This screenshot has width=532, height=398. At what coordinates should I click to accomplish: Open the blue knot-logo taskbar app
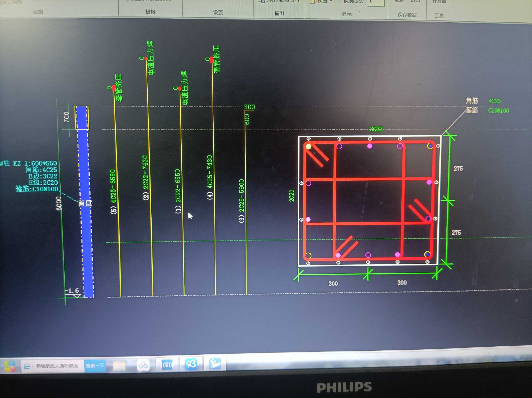[x=191, y=364]
